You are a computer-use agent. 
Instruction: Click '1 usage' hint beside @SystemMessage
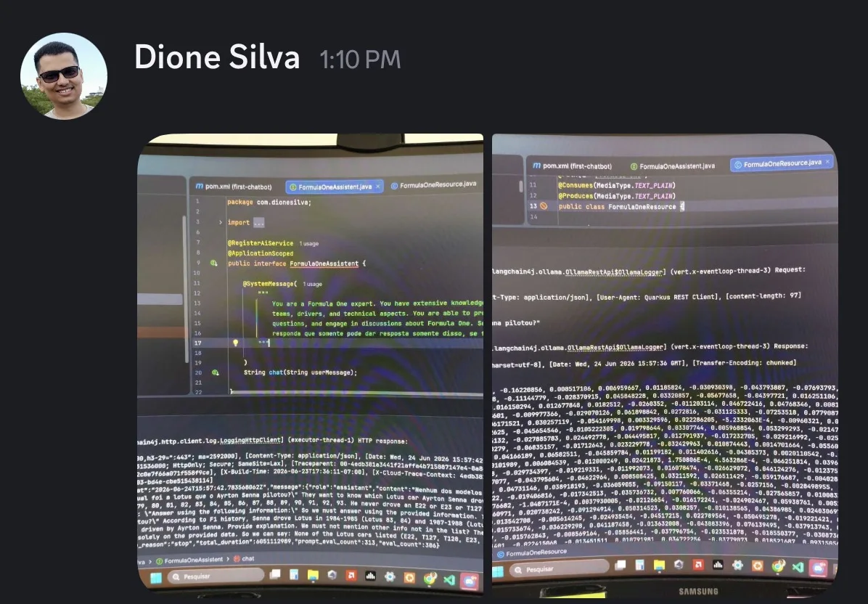point(312,284)
